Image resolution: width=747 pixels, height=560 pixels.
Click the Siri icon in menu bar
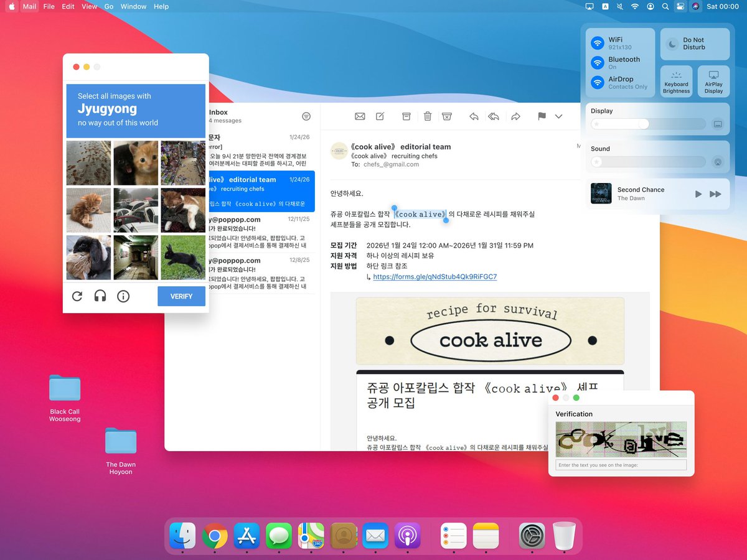[695, 6]
